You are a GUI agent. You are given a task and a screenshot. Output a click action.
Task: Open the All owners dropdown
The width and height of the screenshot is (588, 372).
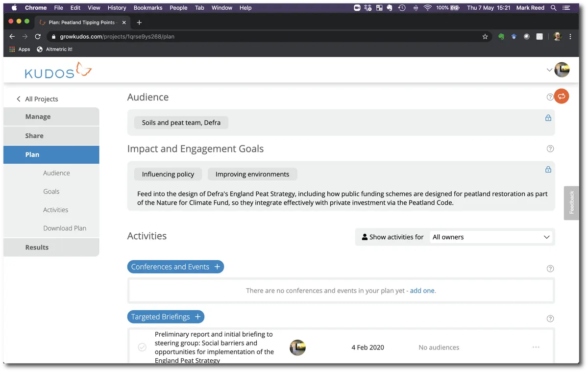[490, 237]
